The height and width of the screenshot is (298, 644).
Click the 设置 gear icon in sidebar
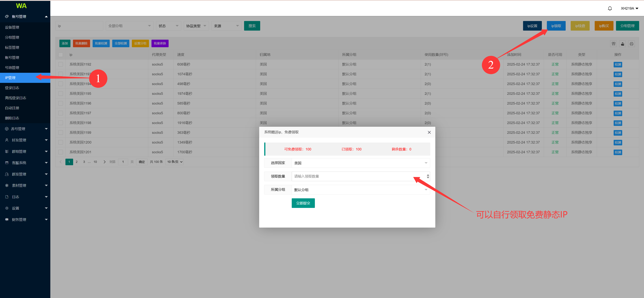coord(7,208)
